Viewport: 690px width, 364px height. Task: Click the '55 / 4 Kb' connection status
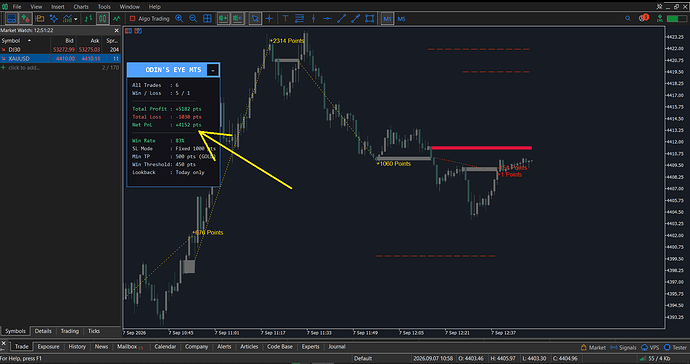tap(656, 358)
